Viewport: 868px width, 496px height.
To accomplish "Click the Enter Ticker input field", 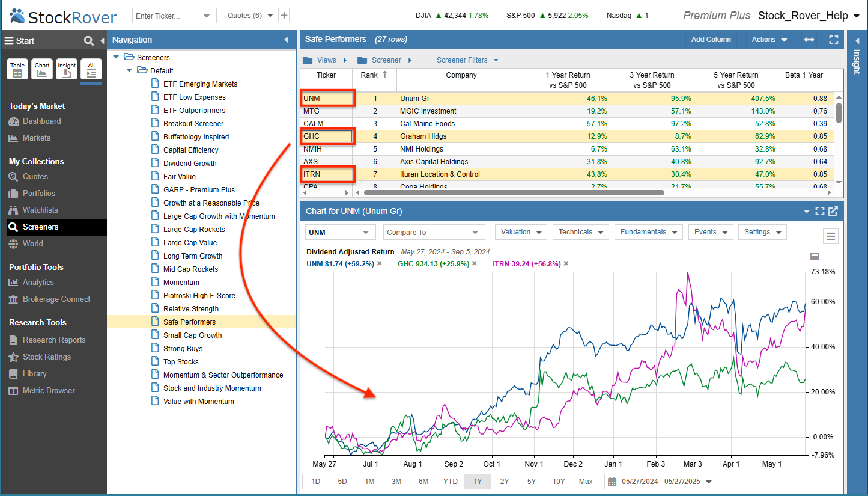I will [167, 16].
